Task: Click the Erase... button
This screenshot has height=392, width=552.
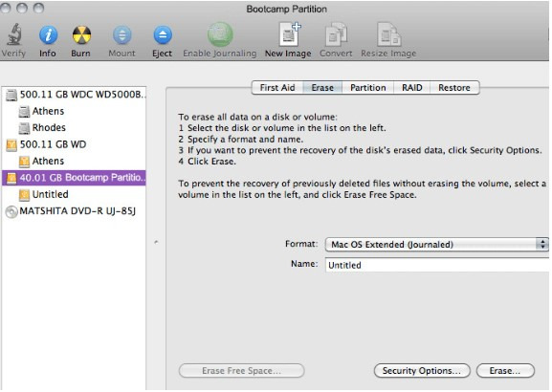Action: click(x=505, y=371)
